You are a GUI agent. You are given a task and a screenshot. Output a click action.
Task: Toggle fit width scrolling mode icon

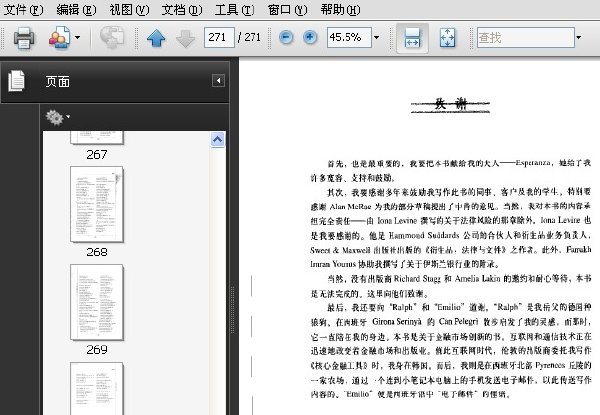tap(412, 38)
